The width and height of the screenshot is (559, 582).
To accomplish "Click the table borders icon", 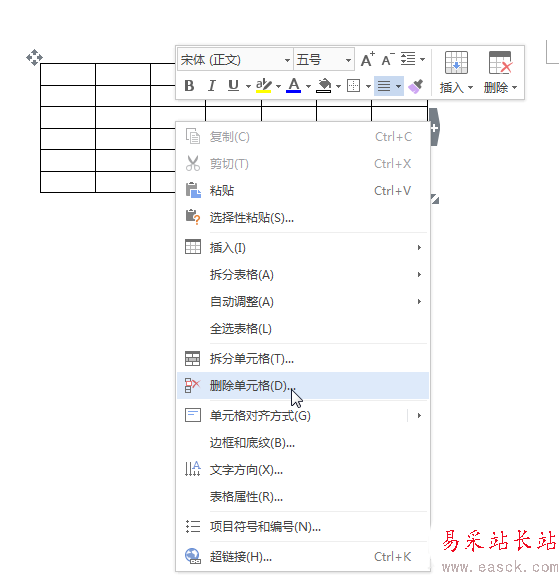I will pos(353,86).
